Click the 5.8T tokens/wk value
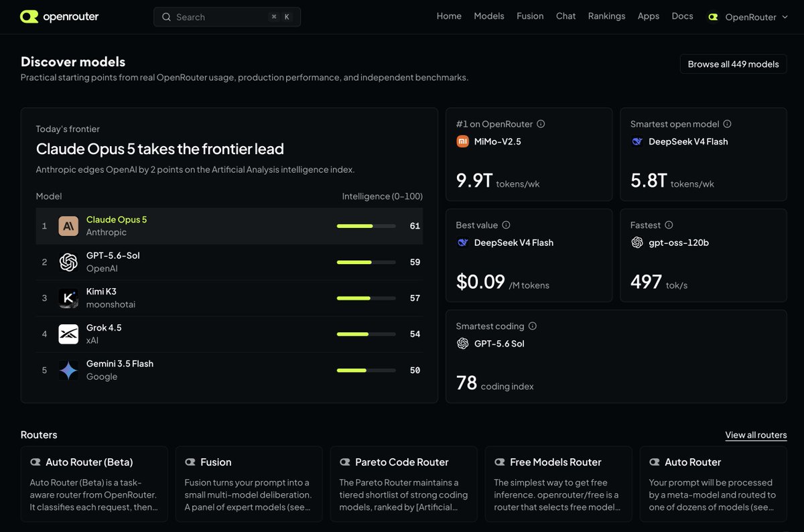Screen dimensions: 804x532 pos(672,181)
